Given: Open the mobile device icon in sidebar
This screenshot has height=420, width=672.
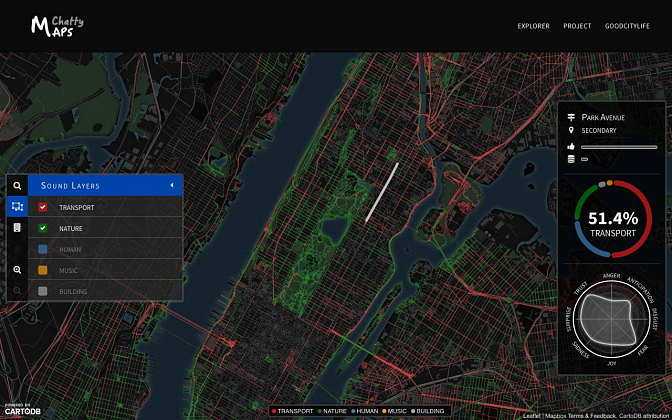Looking at the screenshot, I should (17, 228).
